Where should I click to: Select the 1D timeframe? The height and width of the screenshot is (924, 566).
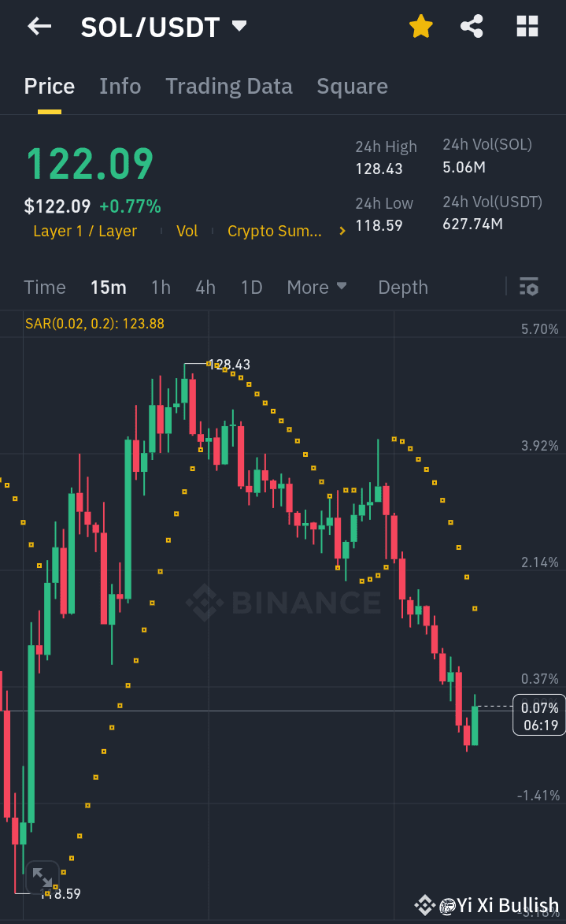click(x=251, y=287)
